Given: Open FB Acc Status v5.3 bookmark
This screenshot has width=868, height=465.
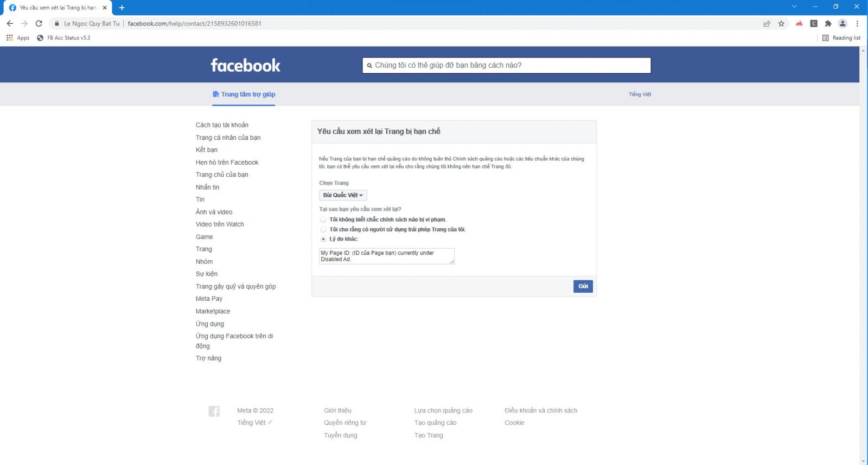Looking at the screenshot, I should pos(63,38).
